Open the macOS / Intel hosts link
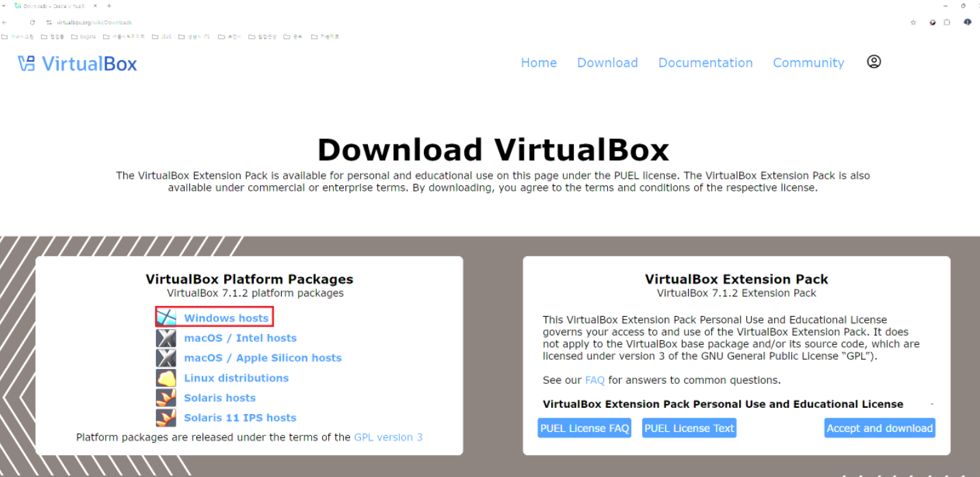The width and height of the screenshot is (980, 477). click(x=240, y=337)
